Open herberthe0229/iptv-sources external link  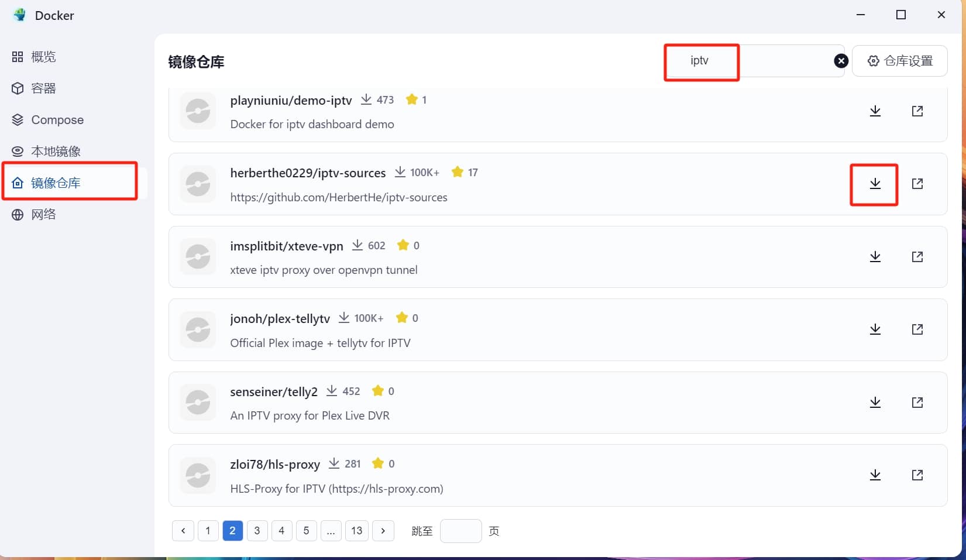(x=917, y=184)
